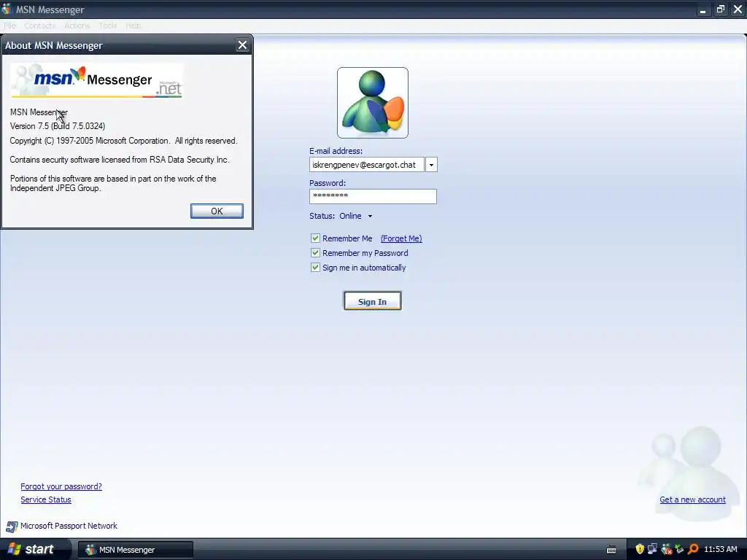Restore down the MSN Messenger window
The height and width of the screenshot is (560, 747).
[720, 9]
